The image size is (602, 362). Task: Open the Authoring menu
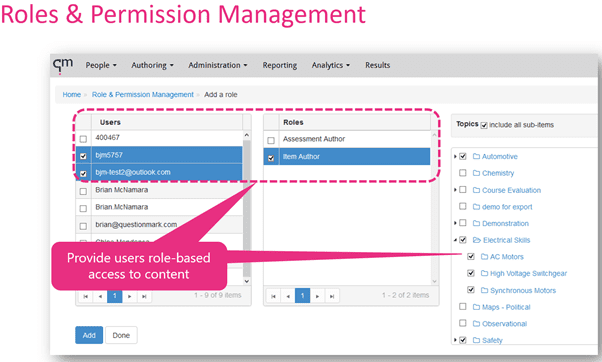(152, 65)
